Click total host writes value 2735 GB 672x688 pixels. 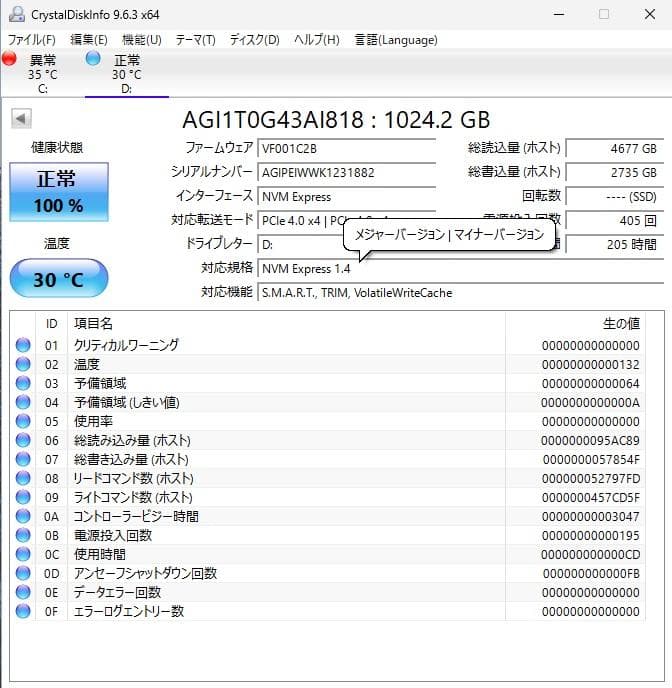(x=615, y=172)
